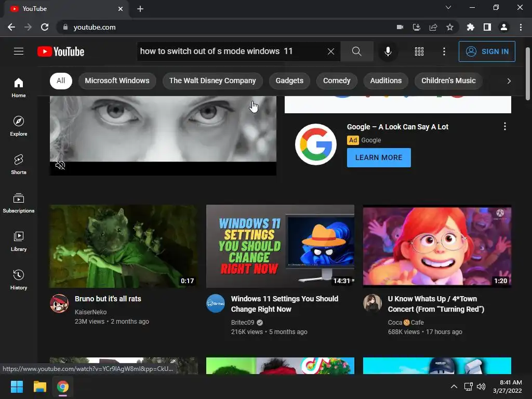This screenshot has width=532, height=399.
Task: Click U Know Whats Up 4*Town title
Action: coord(436,304)
